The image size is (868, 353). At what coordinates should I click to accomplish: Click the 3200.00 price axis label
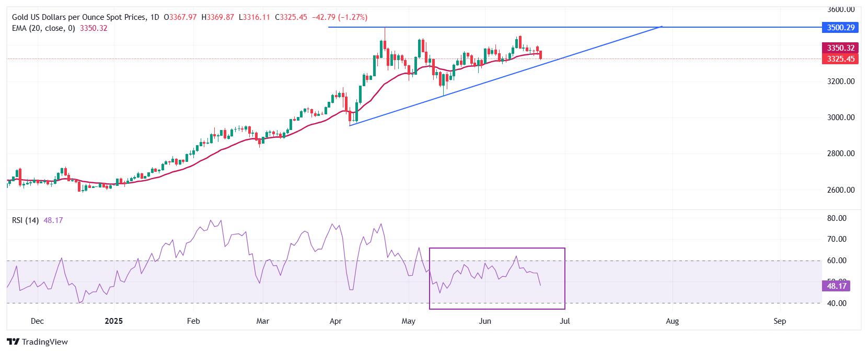(841, 81)
